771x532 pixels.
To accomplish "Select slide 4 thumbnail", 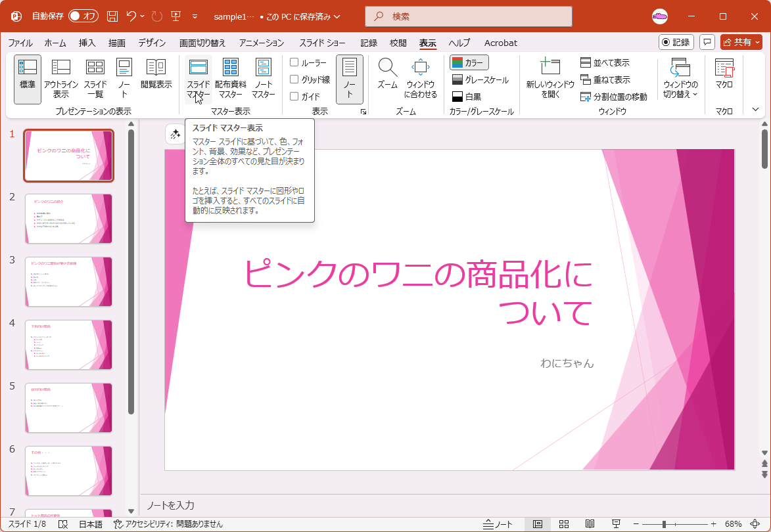I will (x=68, y=345).
